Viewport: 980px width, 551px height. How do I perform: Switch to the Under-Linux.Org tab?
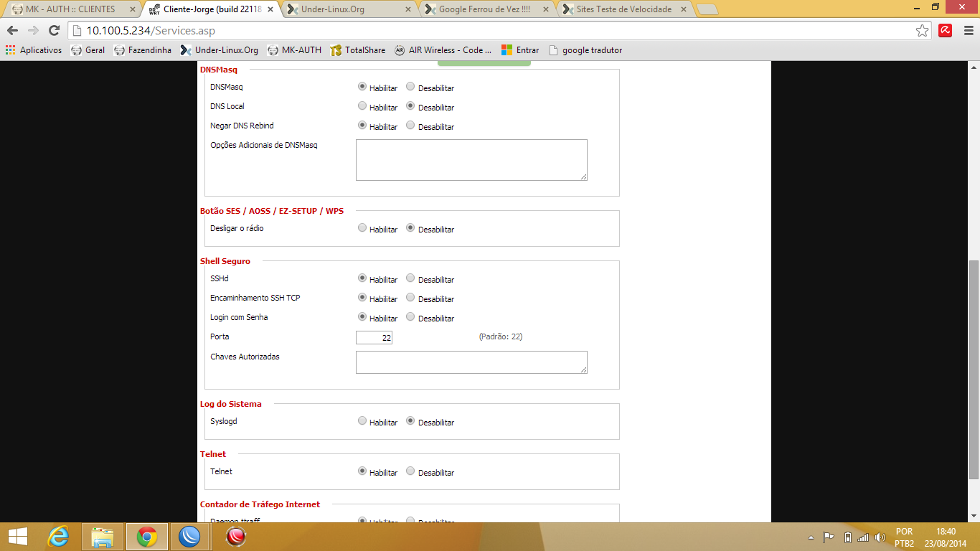pos(348,9)
